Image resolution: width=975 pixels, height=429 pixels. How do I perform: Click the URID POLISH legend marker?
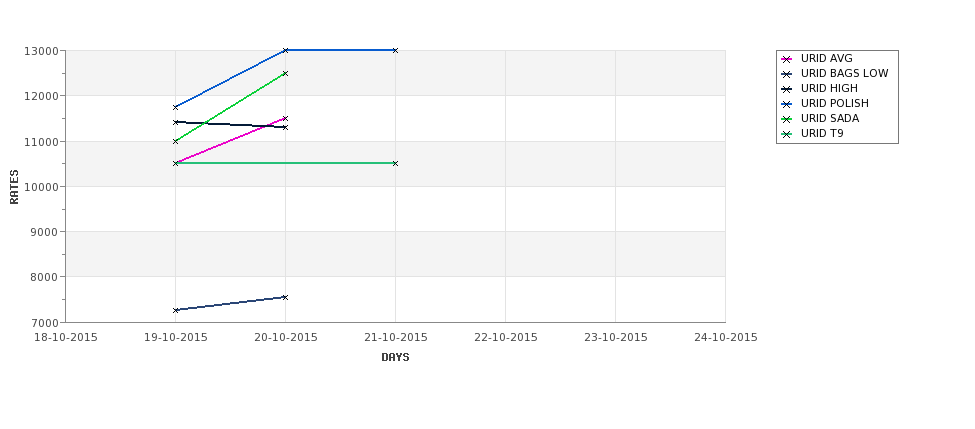[787, 104]
